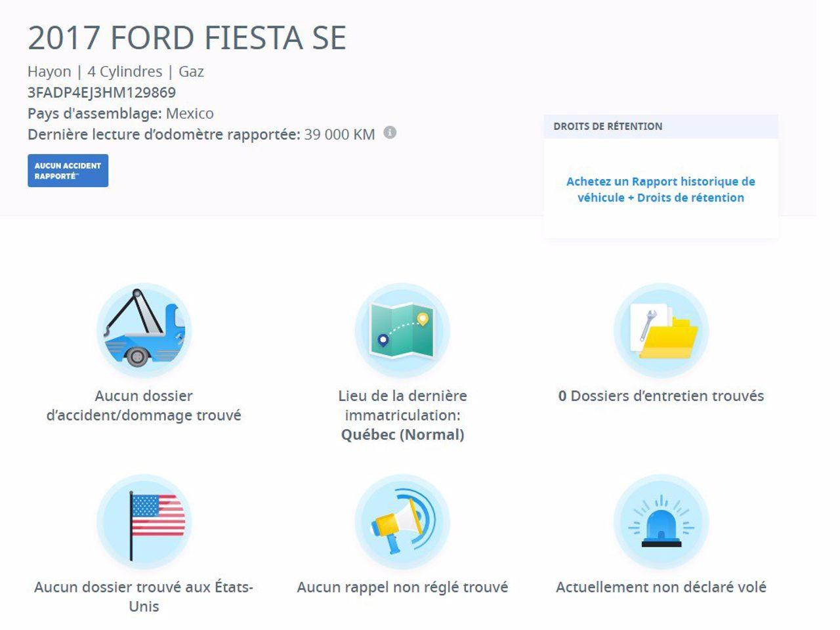Click the blue siren stolen-status icon
The height and width of the screenshot is (630, 840).
pyautogui.click(x=661, y=522)
